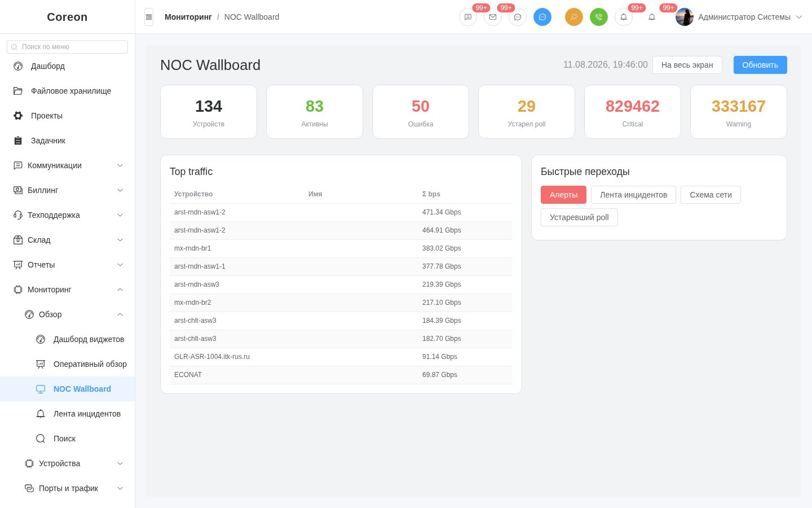Go to Проекты menu item
This screenshot has height=508, width=812.
coord(68,116)
